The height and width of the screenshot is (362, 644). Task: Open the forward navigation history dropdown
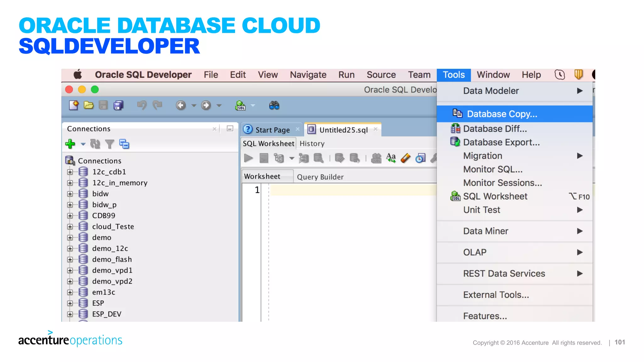coord(219,106)
